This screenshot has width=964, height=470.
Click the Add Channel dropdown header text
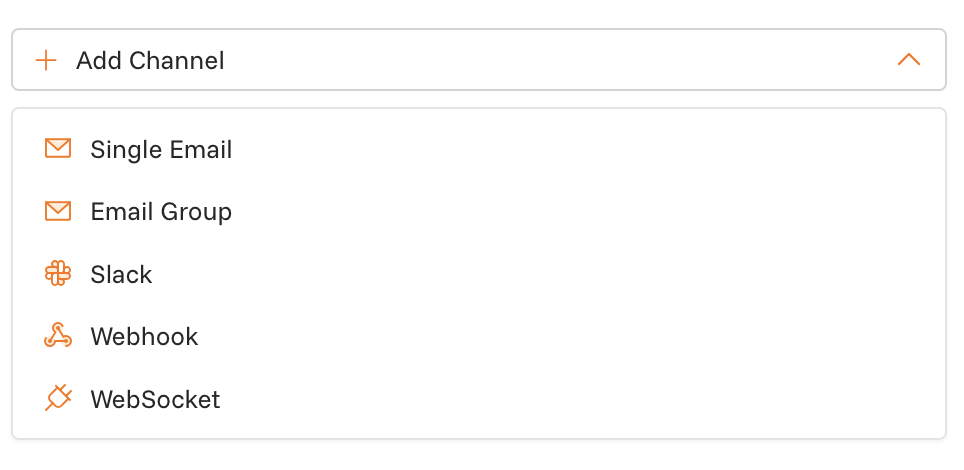click(x=150, y=60)
